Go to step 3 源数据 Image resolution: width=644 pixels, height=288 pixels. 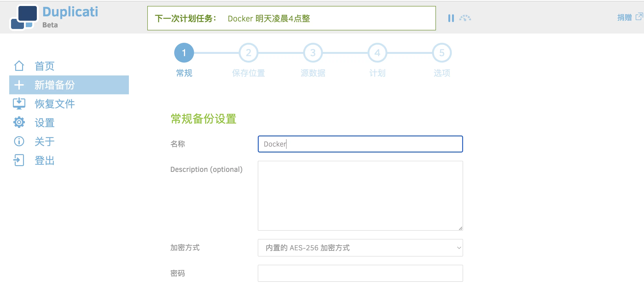pos(313,53)
